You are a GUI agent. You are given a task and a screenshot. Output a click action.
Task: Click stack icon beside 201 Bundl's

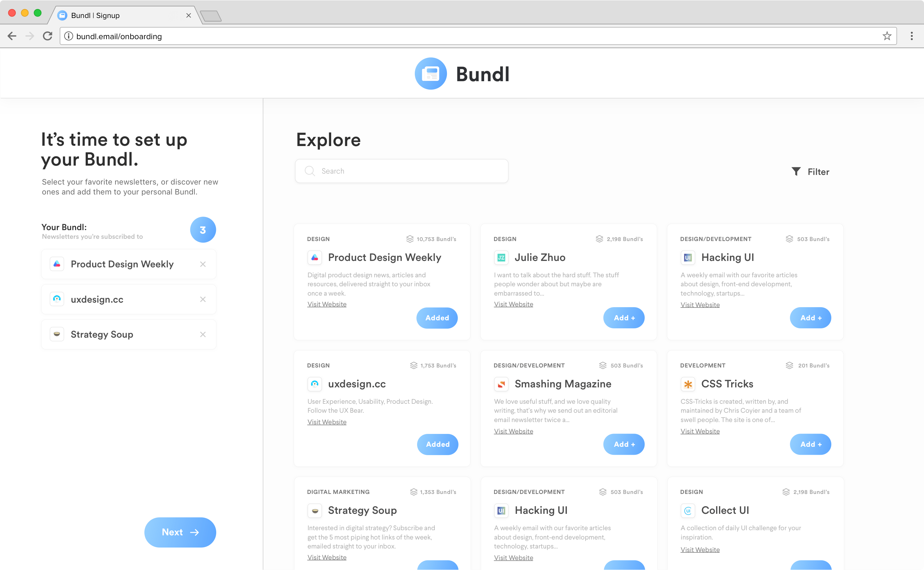[x=789, y=366]
